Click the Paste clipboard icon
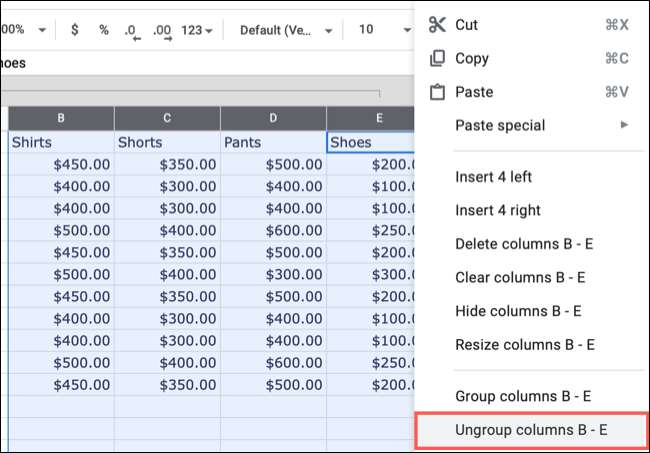Viewport: 650px width, 453px height. click(437, 92)
